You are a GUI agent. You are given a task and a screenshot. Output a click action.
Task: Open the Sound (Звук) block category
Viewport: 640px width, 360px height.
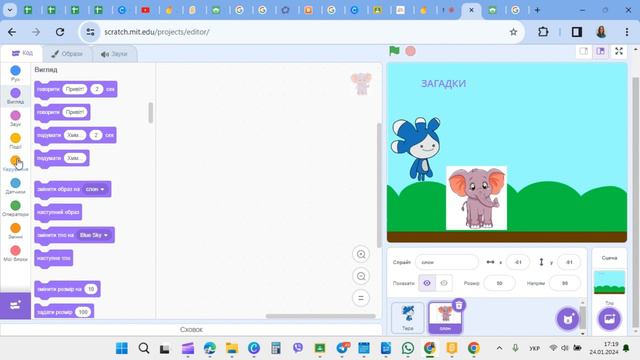click(x=15, y=118)
